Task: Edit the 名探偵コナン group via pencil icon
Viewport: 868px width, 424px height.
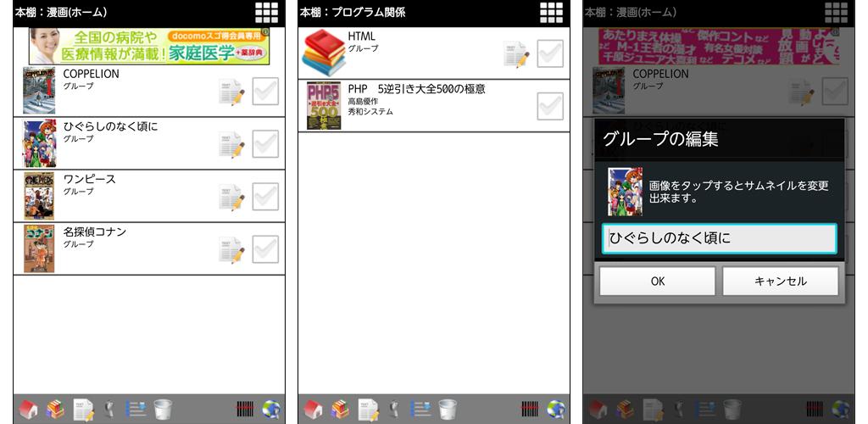Action: pyautogui.click(x=231, y=249)
